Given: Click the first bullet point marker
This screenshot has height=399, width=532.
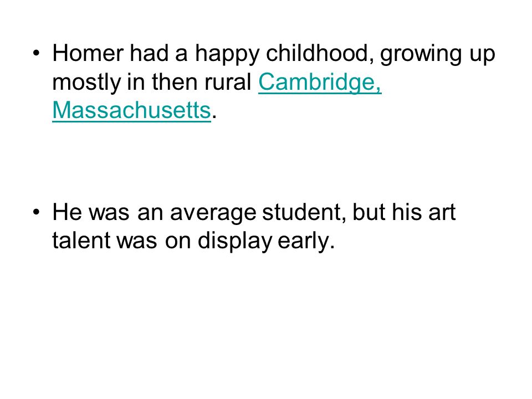Looking at the screenshot, I should pyautogui.click(x=37, y=53).
